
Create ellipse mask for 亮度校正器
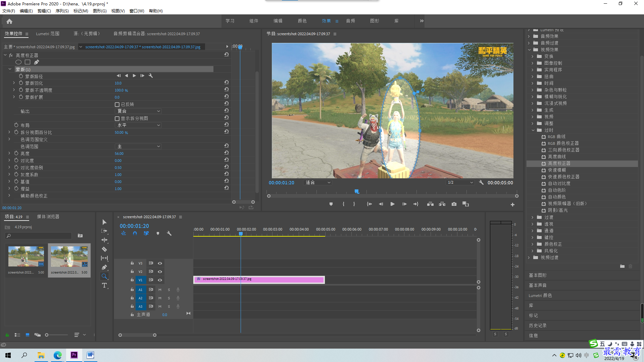[18, 62]
